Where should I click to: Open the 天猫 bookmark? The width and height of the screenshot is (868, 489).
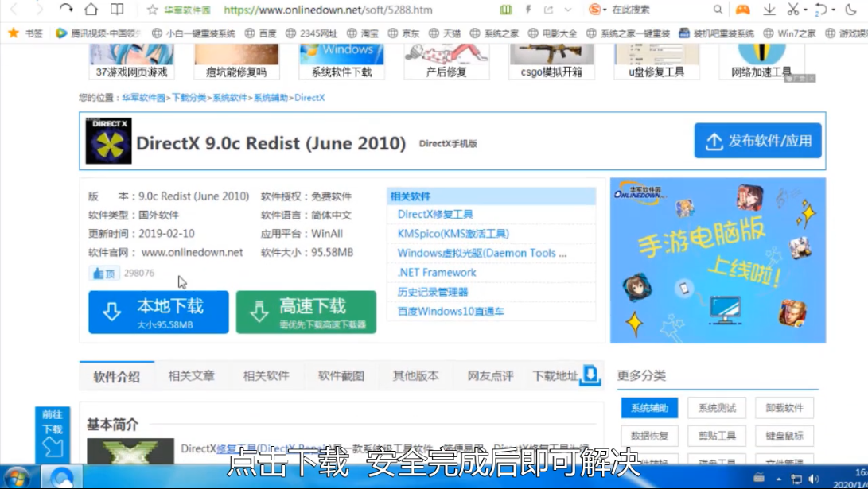click(x=445, y=33)
